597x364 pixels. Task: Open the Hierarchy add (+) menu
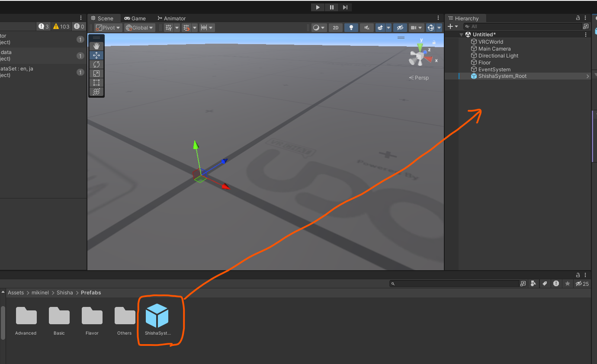[453, 26]
